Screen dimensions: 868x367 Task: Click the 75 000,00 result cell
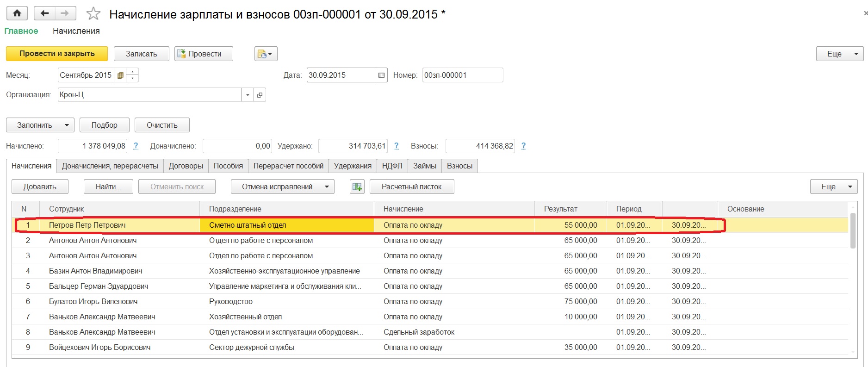point(570,301)
